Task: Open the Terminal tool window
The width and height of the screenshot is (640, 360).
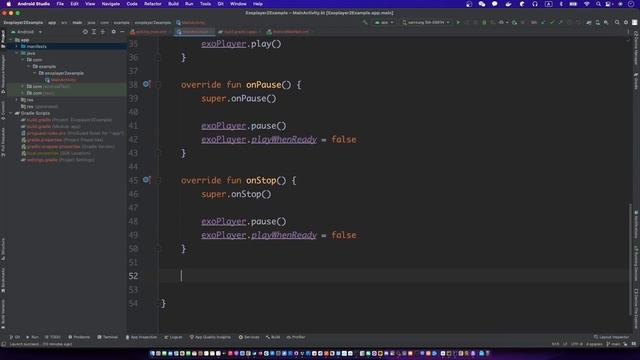Action: point(108,337)
